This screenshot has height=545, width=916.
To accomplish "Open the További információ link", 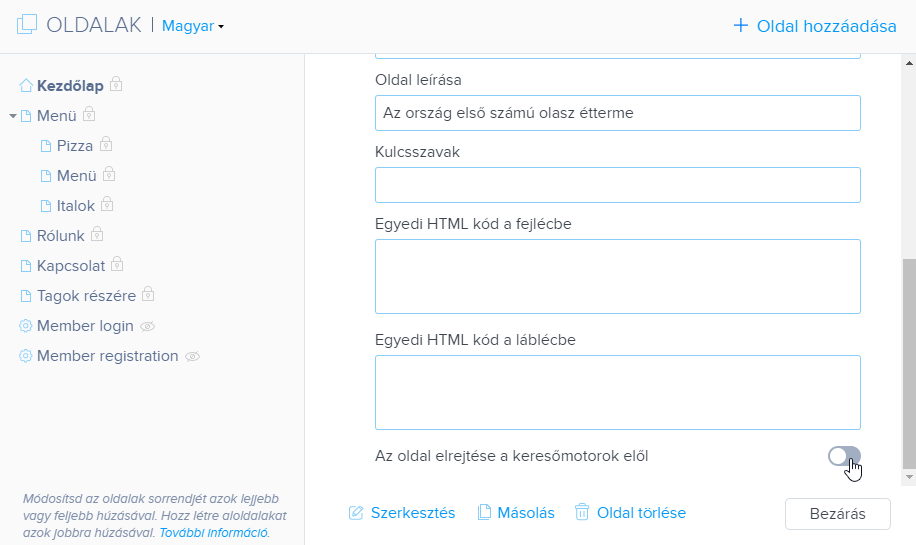I will click(x=213, y=533).
